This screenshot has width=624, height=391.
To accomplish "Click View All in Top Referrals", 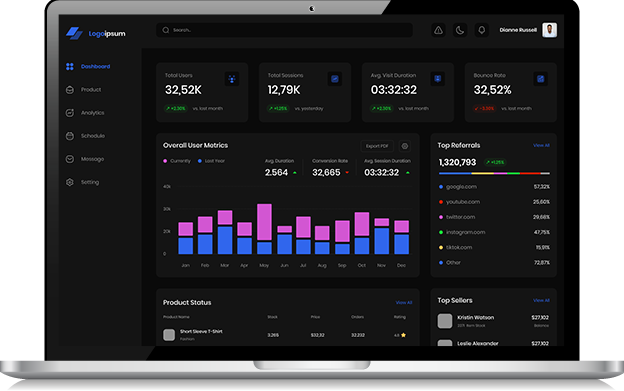I will [541, 146].
